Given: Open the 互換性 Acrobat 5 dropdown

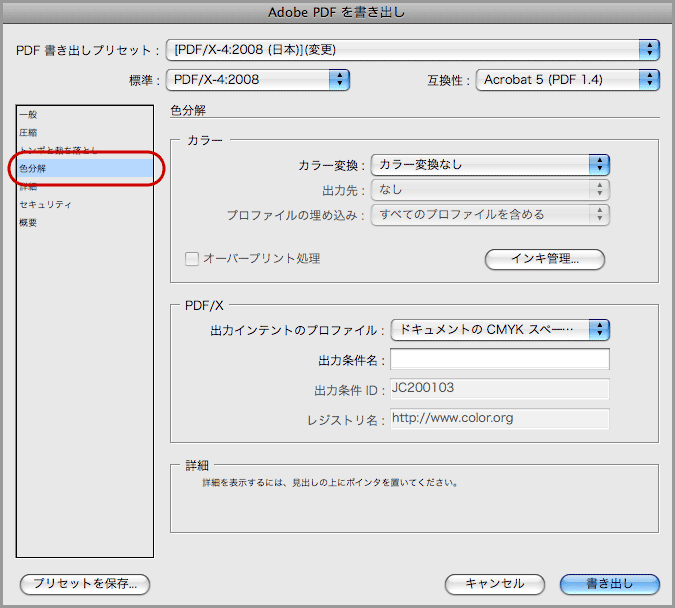Looking at the screenshot, I should tap(567, 79).
